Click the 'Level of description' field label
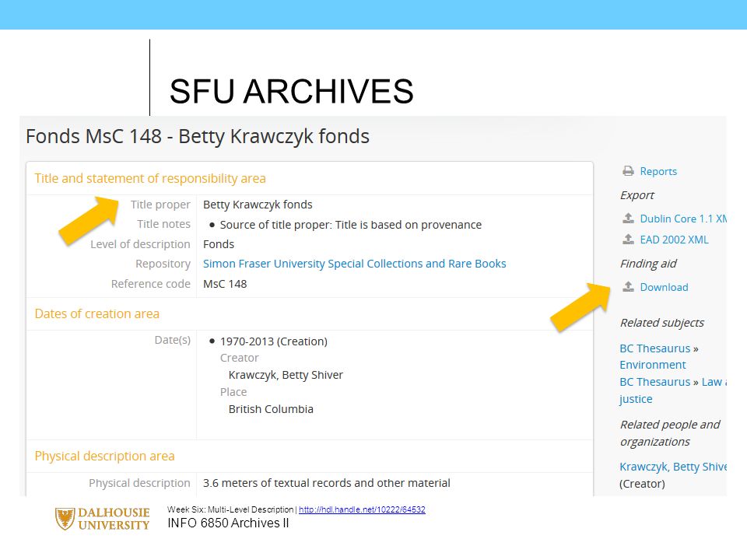 coord(141,244)
